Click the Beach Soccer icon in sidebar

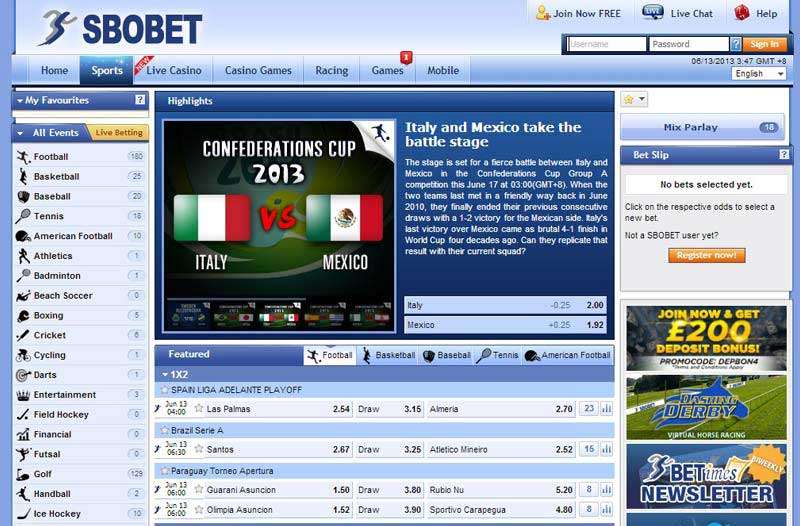pos(23,295)
